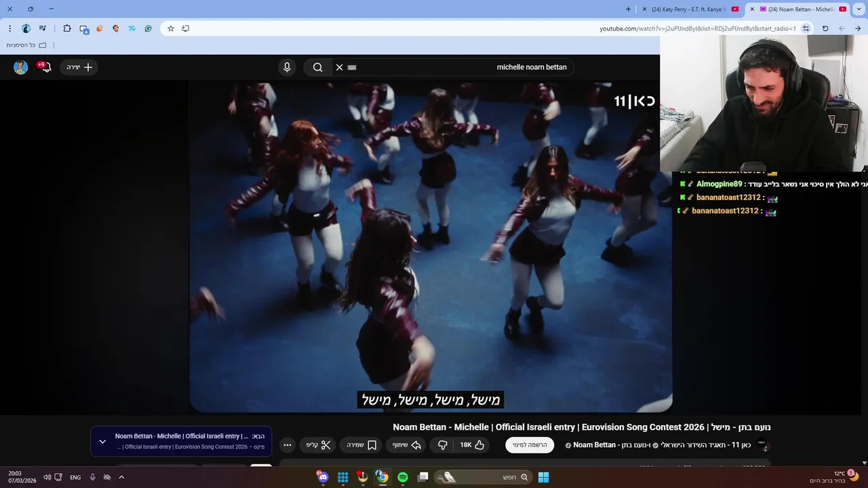Screen dimensions: 868x488
Task: Click the screen-capture extension icon with blue badge
Action: click(84, 29)
